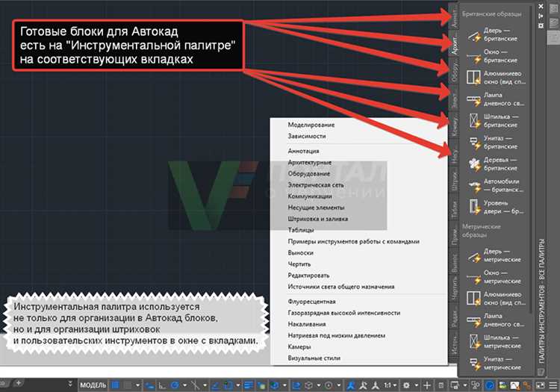The image size is (560, 392).
Task: Choose the Шпилька — британские tool
Action: pyautogui.click(x=495, y=121)
